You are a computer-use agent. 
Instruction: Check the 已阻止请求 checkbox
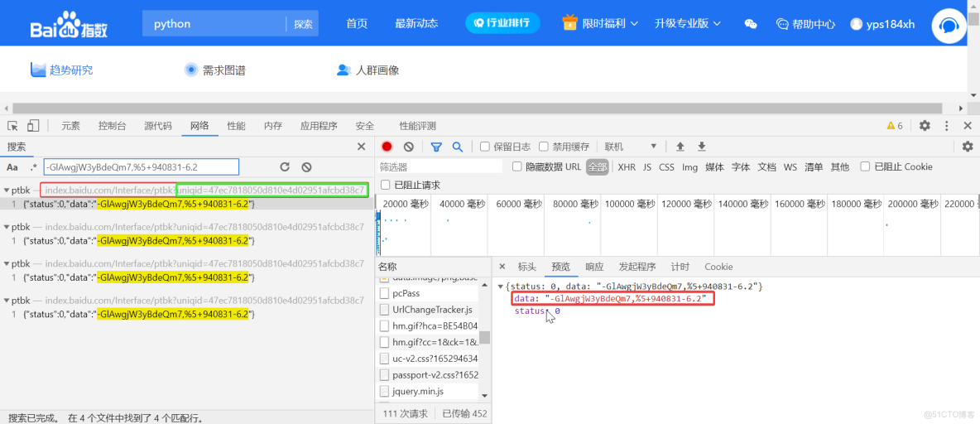(384, 185)
